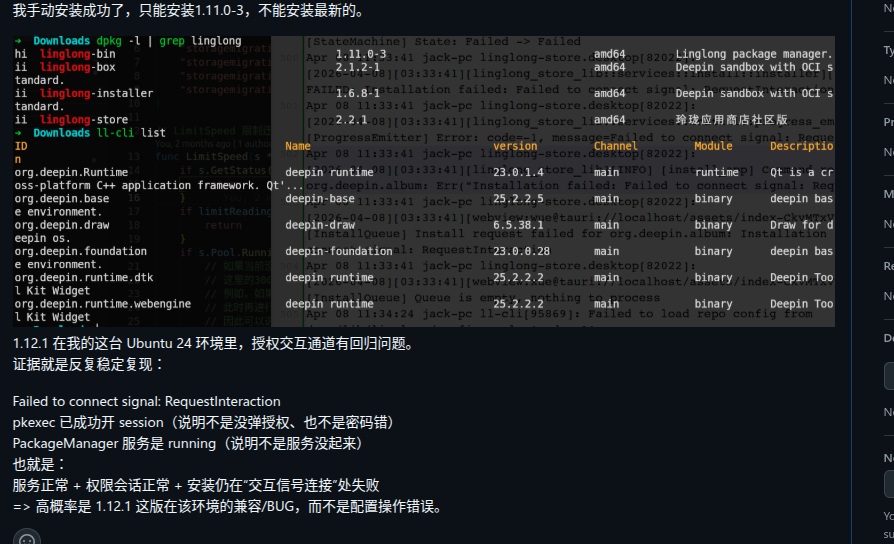Click 'linglong-bin' in the terminal screenshot
This screenshot has height=544, width=894.
(78, 54)
